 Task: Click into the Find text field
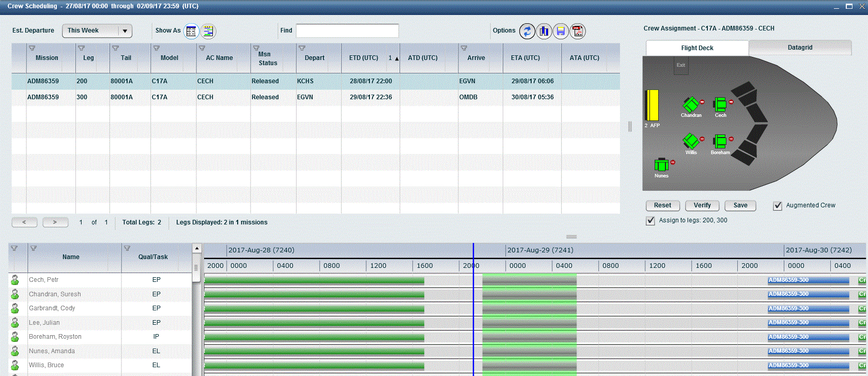tap(347, 31)
